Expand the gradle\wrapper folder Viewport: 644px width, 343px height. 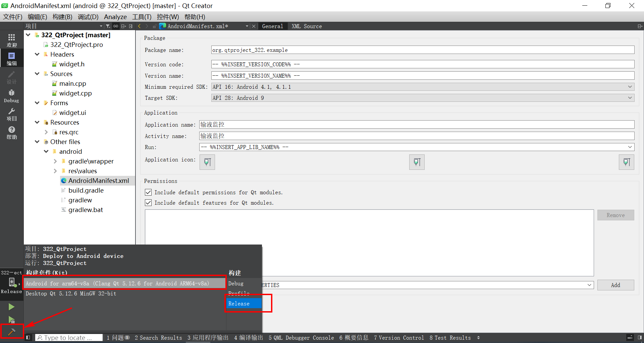click(x=55, y=161)
